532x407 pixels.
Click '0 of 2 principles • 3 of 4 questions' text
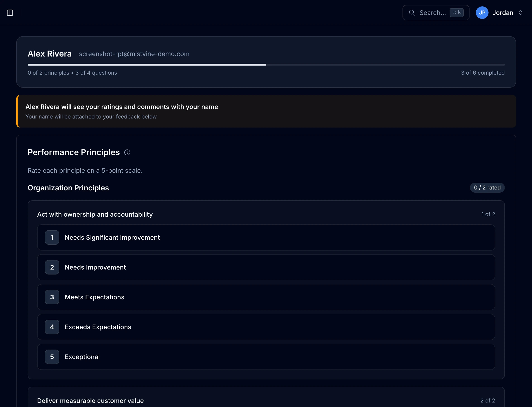coord(72,73)
